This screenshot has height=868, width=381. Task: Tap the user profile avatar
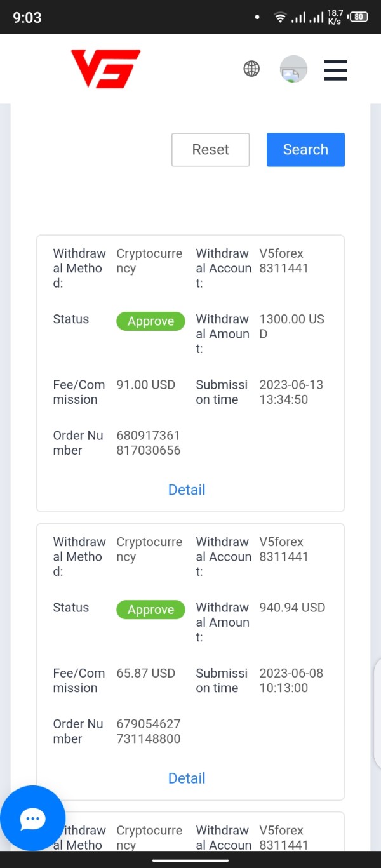(x=293, y=69)
